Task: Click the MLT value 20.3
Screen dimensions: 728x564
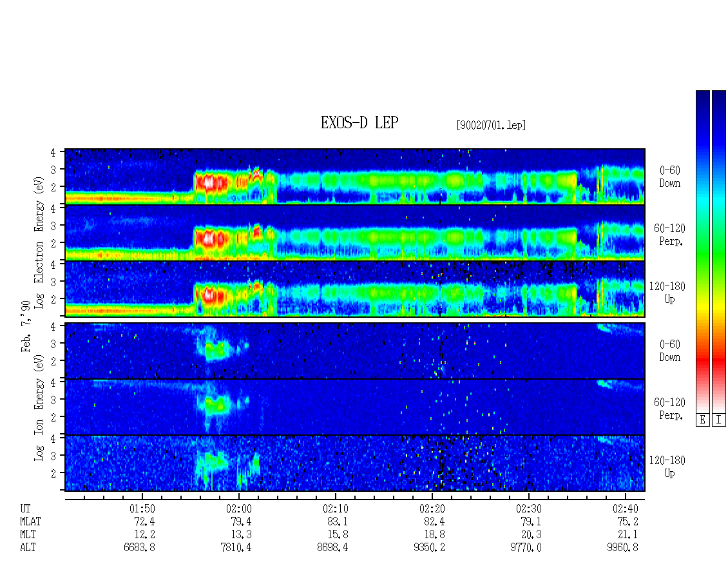Action: click(x=531, y=535)
